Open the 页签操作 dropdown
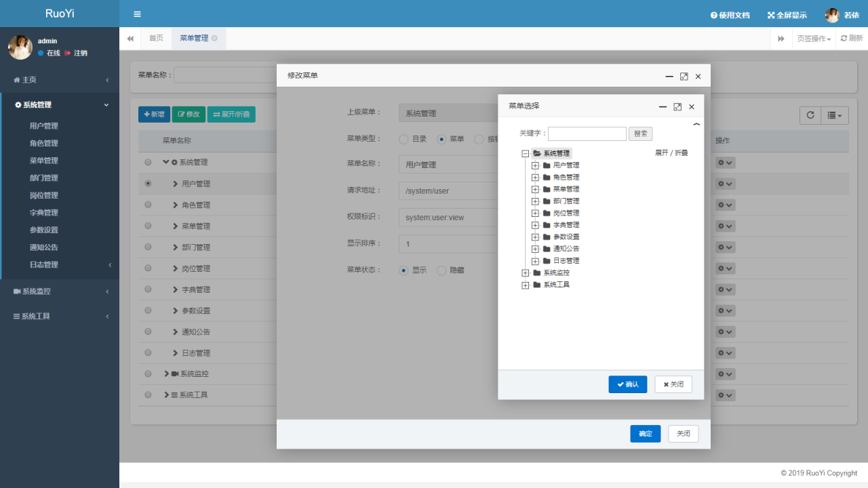 (814, 39)
